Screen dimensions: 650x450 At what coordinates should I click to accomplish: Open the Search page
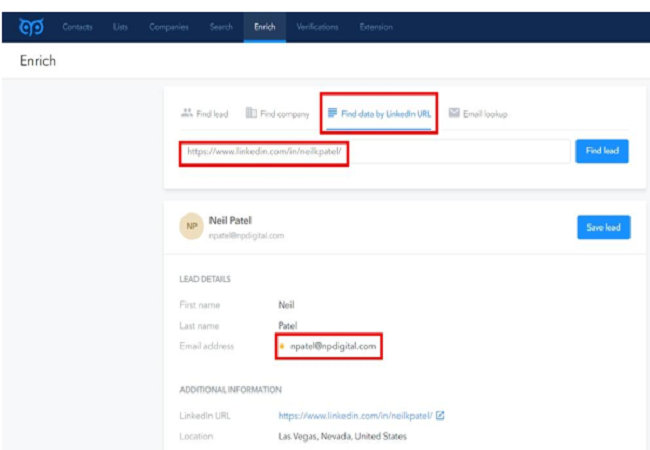pos(221,27)
